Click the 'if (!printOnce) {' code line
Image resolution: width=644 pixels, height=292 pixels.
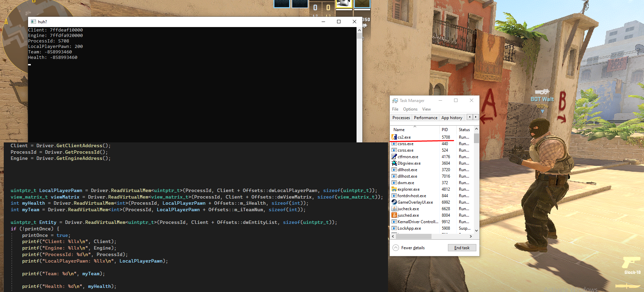(x=35, y=229)
